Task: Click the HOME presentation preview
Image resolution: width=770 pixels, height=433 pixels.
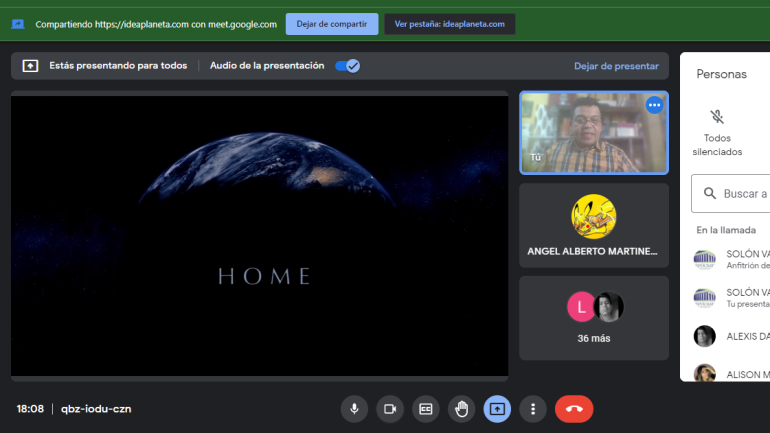Action: (259, 236)
